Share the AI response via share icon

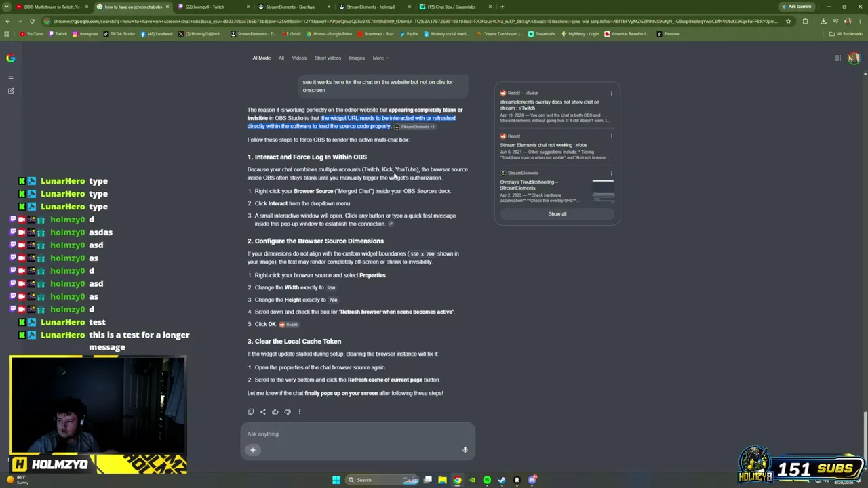pos(263,411)
